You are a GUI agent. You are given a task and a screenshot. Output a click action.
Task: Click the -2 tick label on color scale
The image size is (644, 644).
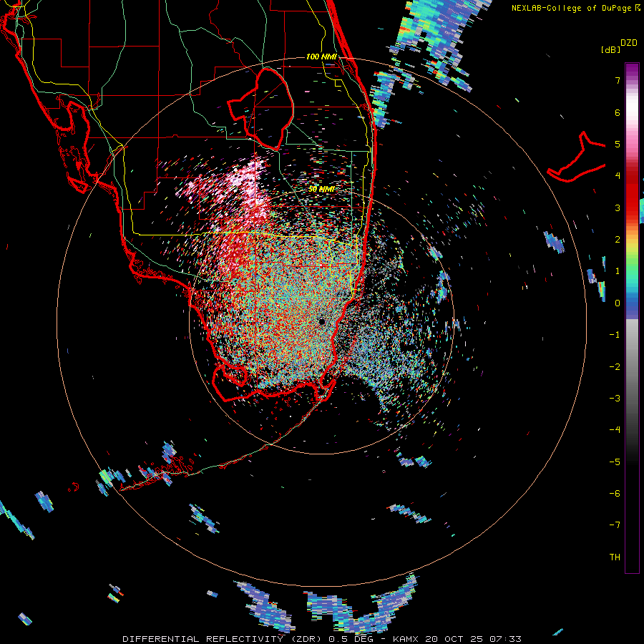(615, 367)
